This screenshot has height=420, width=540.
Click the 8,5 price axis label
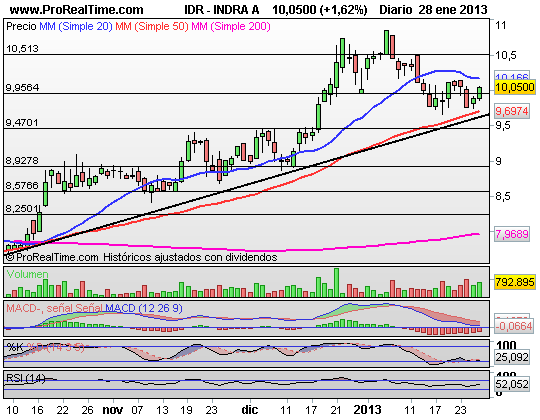pos(502,197)
